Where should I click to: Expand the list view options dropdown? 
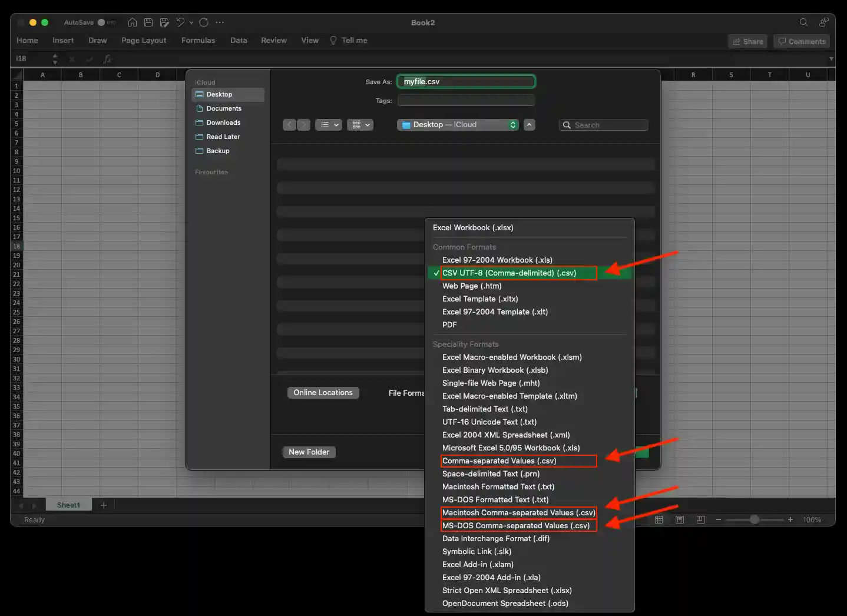click(x=328, y=125)
